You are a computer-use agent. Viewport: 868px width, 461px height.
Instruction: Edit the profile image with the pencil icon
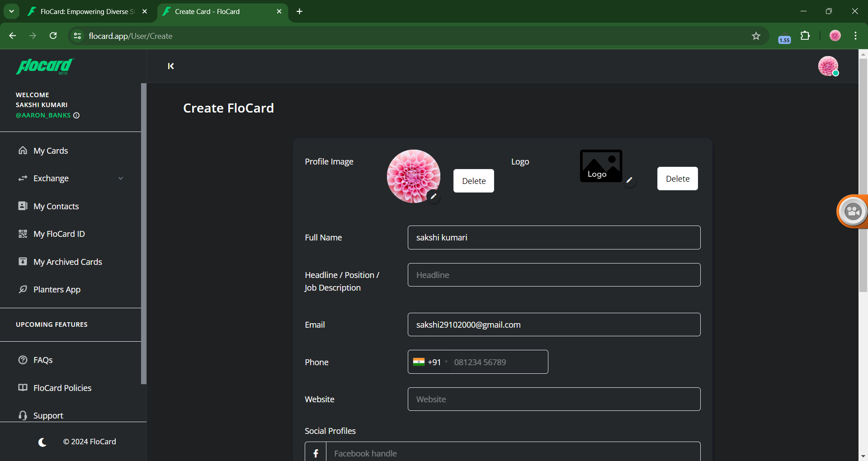pos(433,196)
